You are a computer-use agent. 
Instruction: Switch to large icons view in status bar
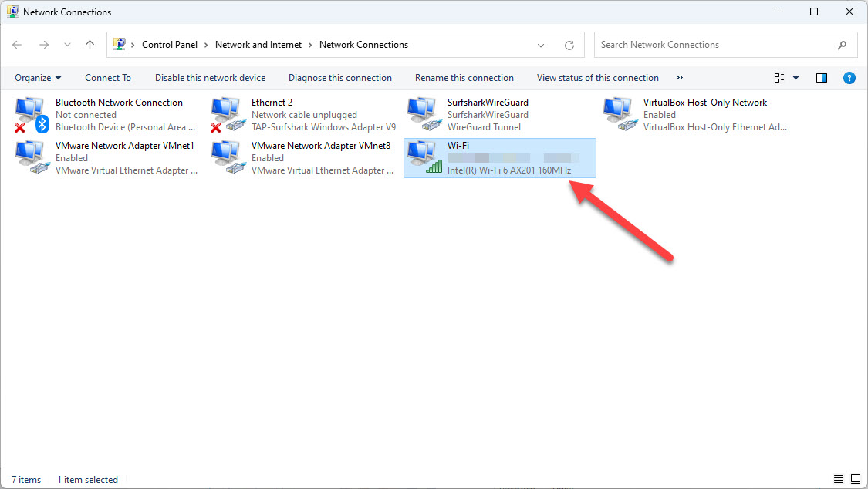coord(856,479)
